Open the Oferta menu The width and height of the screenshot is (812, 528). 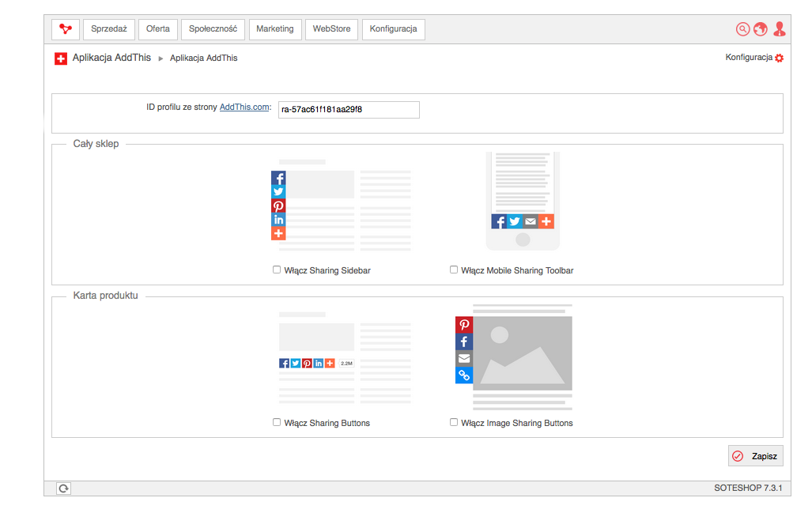pyautogui.click(x=158, y=29)
